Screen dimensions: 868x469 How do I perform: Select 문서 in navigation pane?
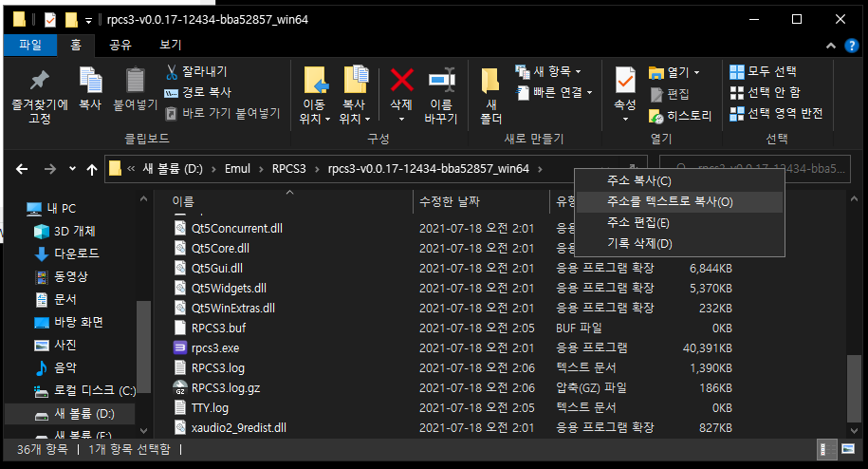[x=55, y=300]
